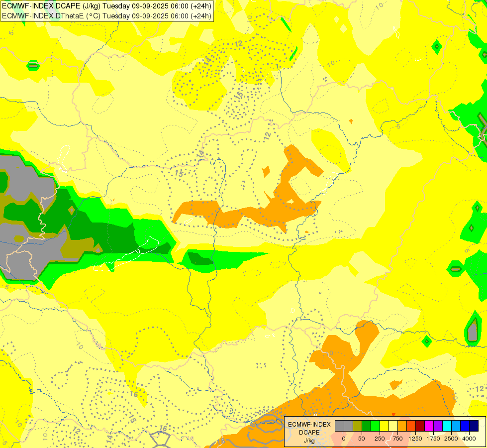Image resolution: width=487 pixels, height=448 pixels.
Task: Click the 'ECMWF-INDEX DCAPE (J/kg)' title line
Action: 106,6
